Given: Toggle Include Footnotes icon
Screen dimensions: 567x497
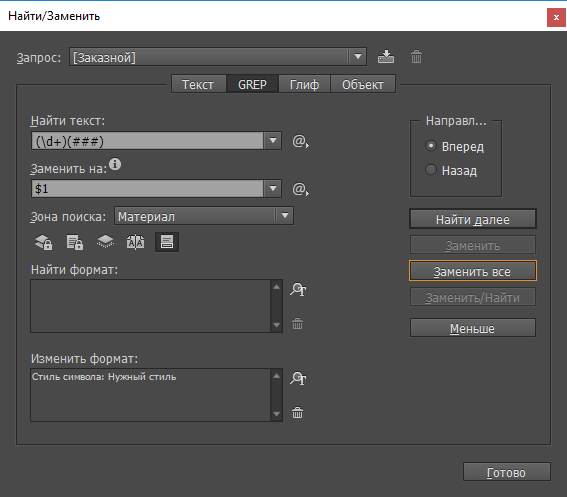Looking at the screenshot, I should 167,242.
